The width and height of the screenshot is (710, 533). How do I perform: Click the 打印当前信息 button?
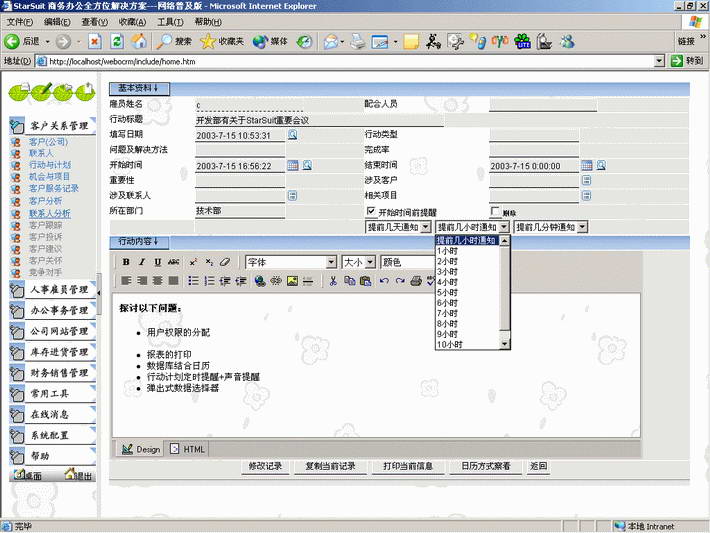pyautogui.click(x=408, y=466)
